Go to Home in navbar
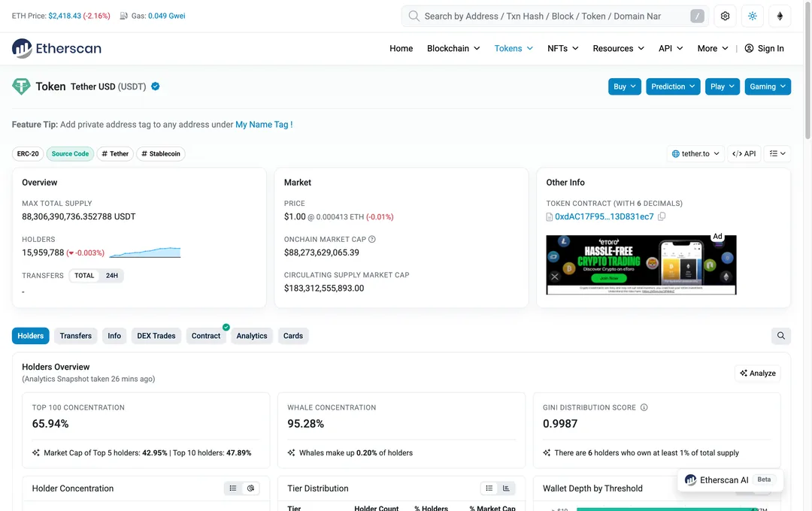The height and width of the screenshot is (511, 812). (401, 48)
